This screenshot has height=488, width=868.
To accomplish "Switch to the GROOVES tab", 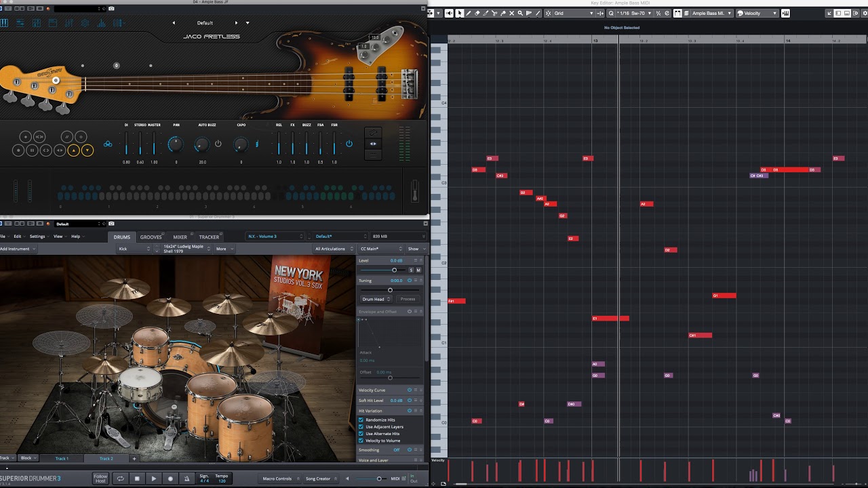I will pyautogui.click(x=151, y=237).
